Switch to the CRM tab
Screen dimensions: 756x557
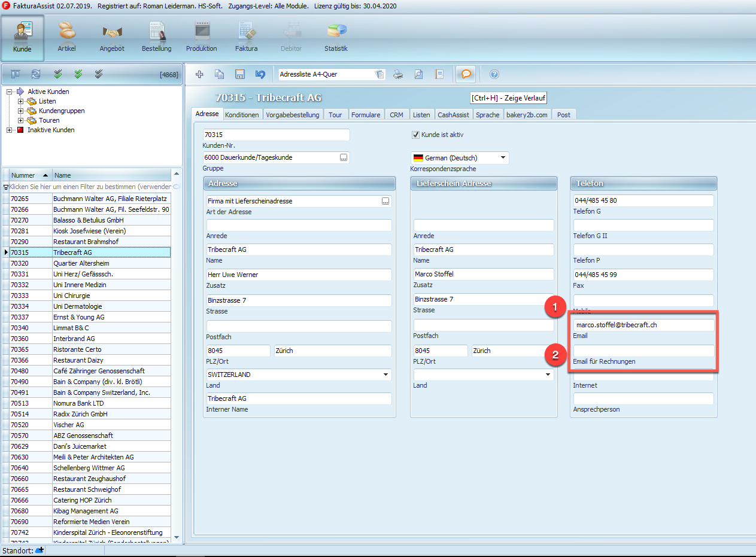(396, 115)
